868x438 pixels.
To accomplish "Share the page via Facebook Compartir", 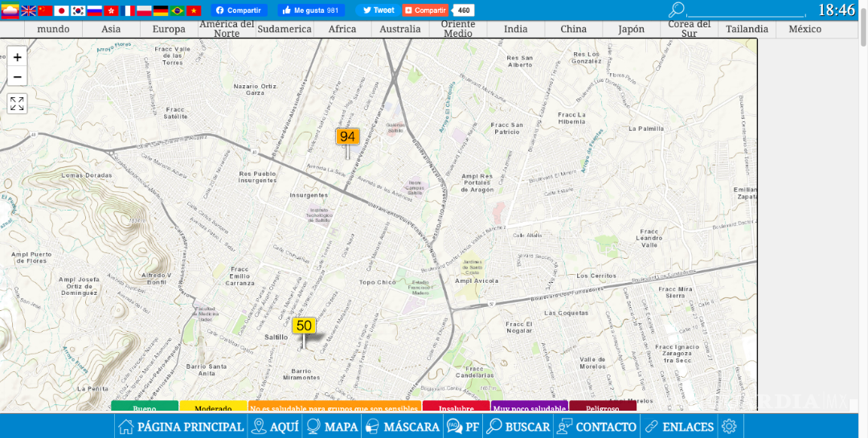I will pyautogui.click(x=239, y=10).
